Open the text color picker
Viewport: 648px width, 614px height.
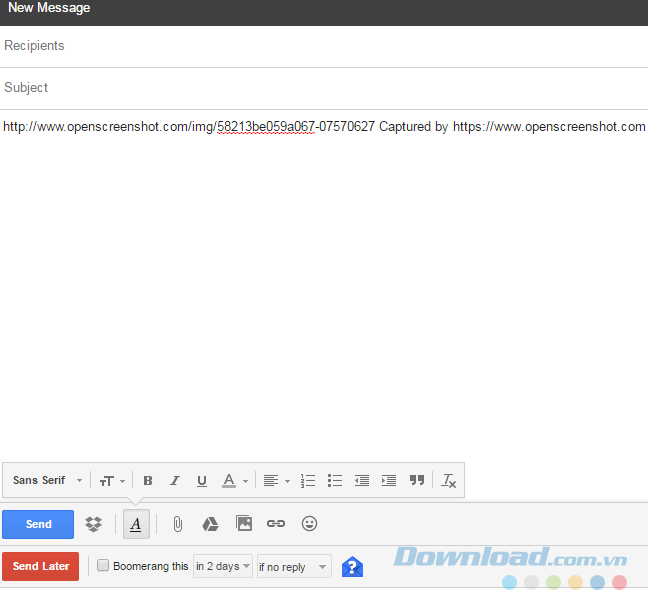(234, 481)
